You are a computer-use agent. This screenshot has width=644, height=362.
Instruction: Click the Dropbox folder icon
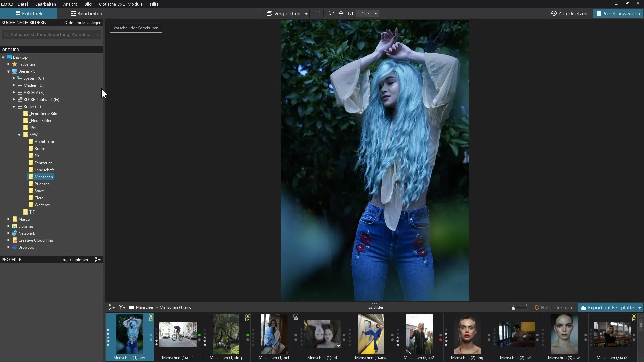coord(15,247)
